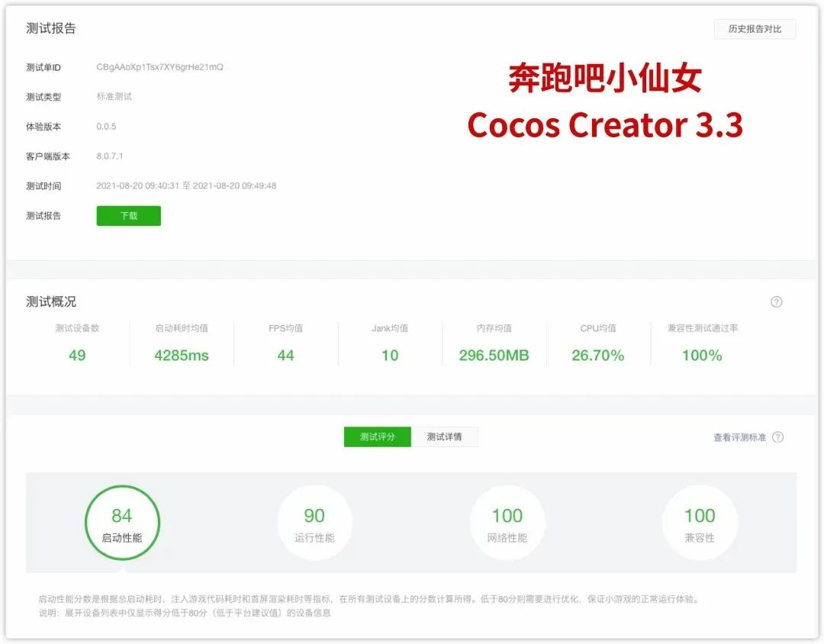This screenshot has height=644, width=824.
Task: Click the memory average 296.50MB
Action: coord(494,356)
